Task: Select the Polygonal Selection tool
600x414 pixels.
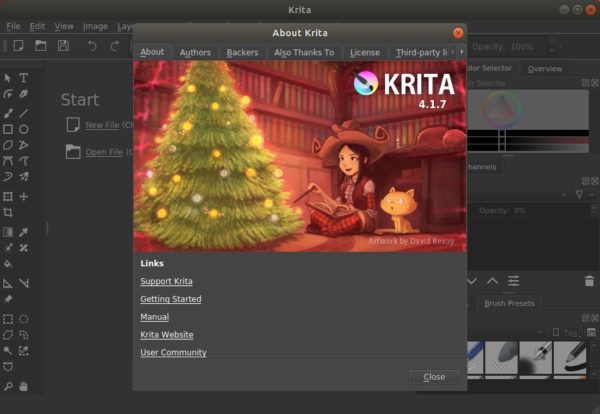Action: (8, 335)
